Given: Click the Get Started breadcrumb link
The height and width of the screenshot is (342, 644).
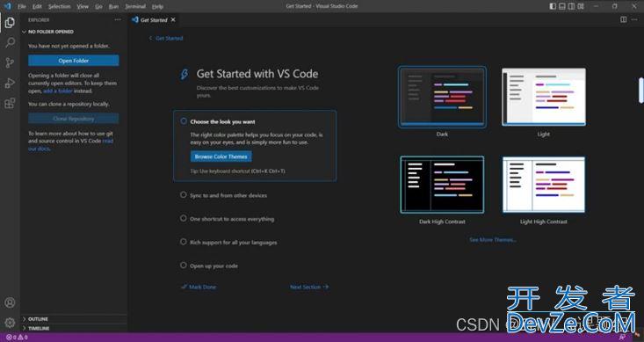Looking at the screenshot, I should point(170,38).
